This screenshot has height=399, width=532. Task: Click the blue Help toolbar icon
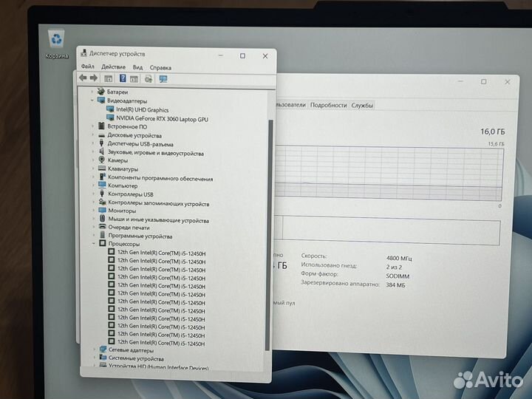tap(123, 78)
